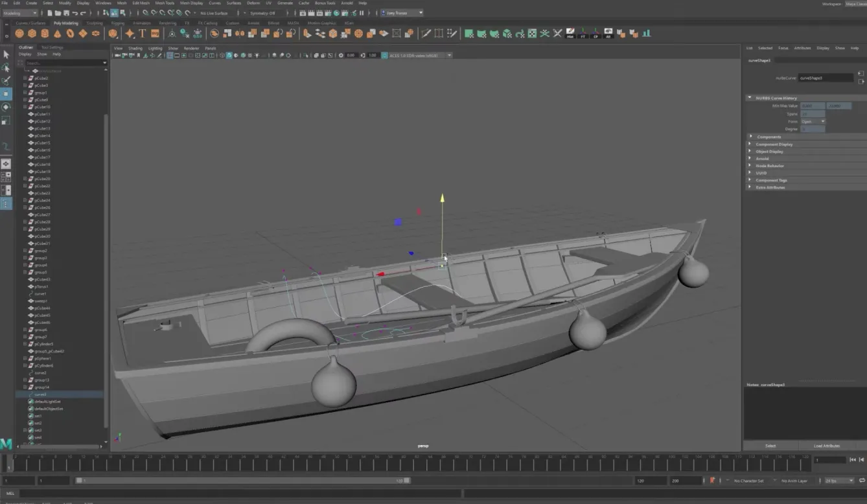Switch to the Sculpting shelf tab
867x504 pixels.
click(x=95, y=23)
